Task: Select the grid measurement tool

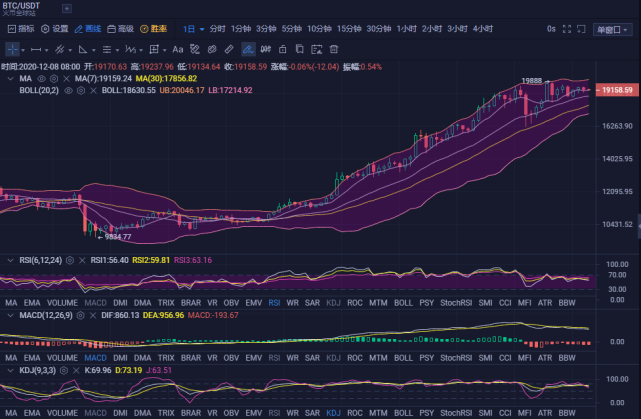Action: pos(154,49)
